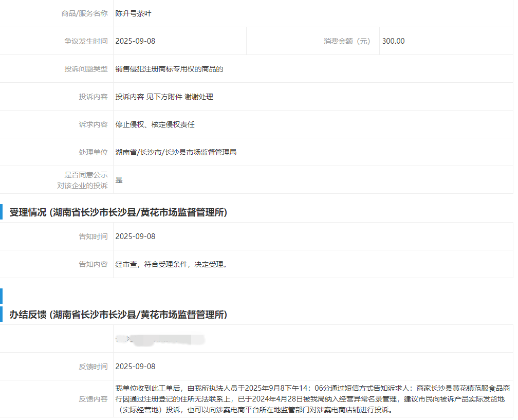Click handling unit 湖南省/长沙市/长沙县市场监督管理局
This screenshot has width=518, height=420.
click(x=176, y=152)
